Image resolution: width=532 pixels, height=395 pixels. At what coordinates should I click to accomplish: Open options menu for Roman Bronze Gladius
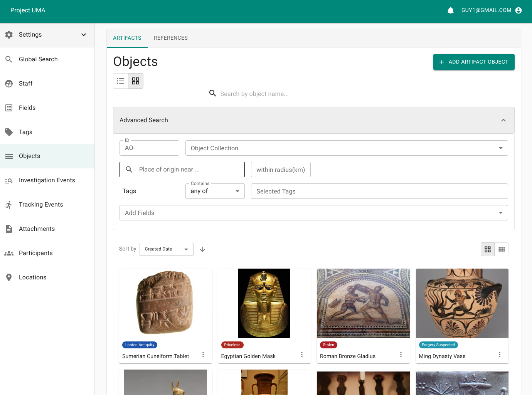tap(401, 355)
